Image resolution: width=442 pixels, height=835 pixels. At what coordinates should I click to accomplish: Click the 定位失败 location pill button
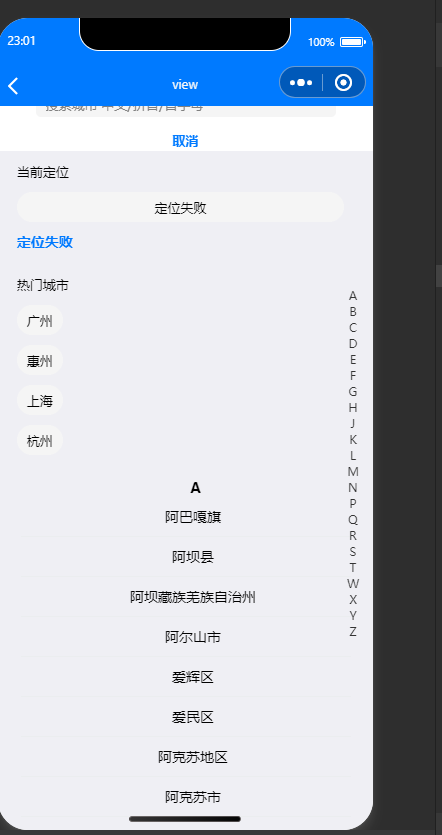point(181,207)
